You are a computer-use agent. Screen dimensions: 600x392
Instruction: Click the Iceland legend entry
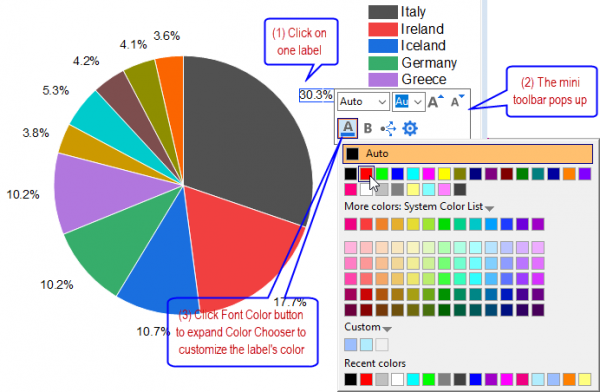pyautogui.click(x=407, y=46)
